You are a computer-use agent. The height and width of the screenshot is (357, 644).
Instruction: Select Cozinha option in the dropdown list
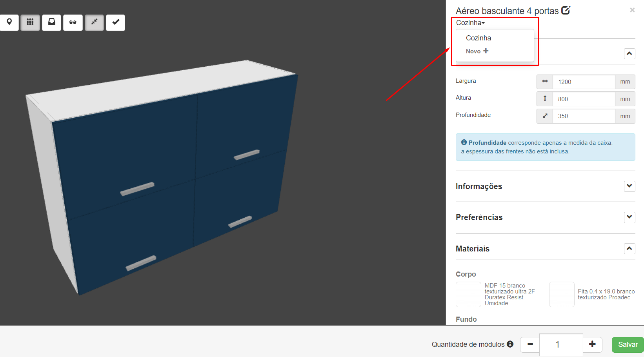click(x=478, y=38)
